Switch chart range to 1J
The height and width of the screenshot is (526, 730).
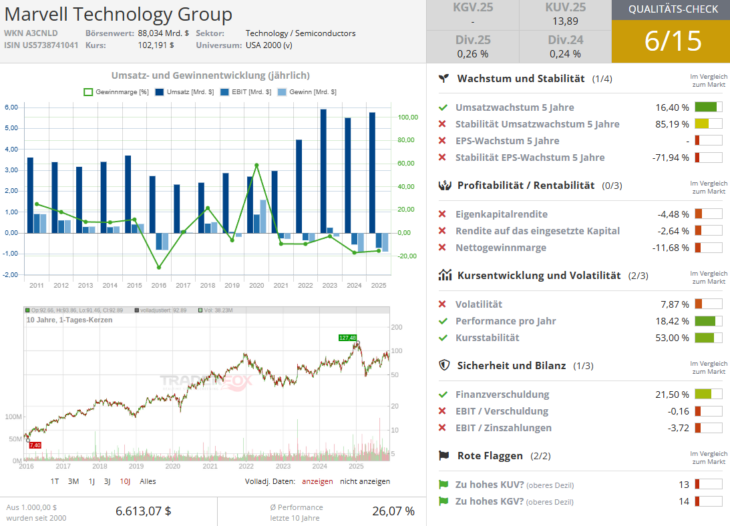(x=91, y=481)
